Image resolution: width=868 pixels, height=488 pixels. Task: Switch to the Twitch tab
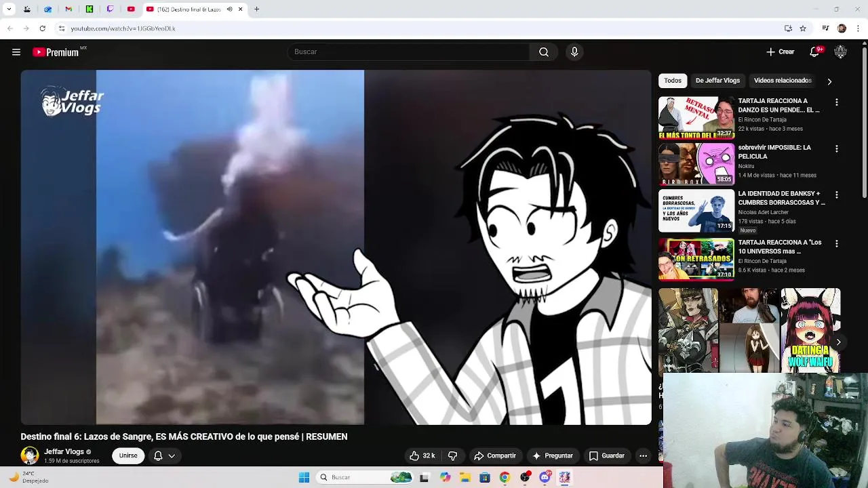110,9
